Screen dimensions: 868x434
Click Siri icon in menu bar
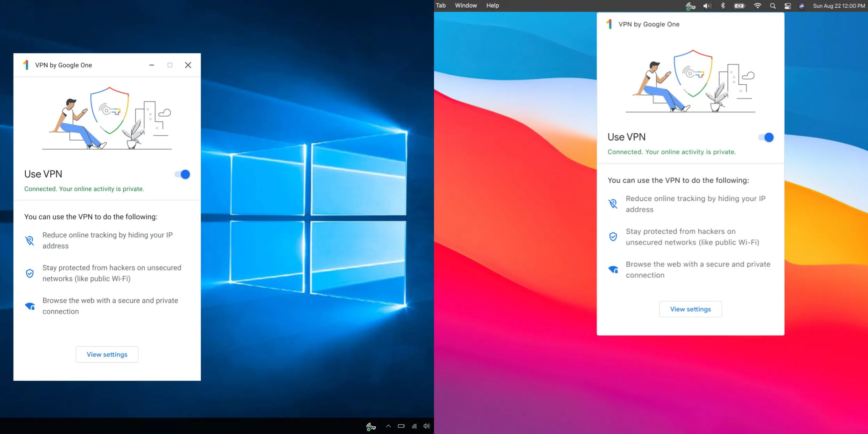click(x=801, y=6)
